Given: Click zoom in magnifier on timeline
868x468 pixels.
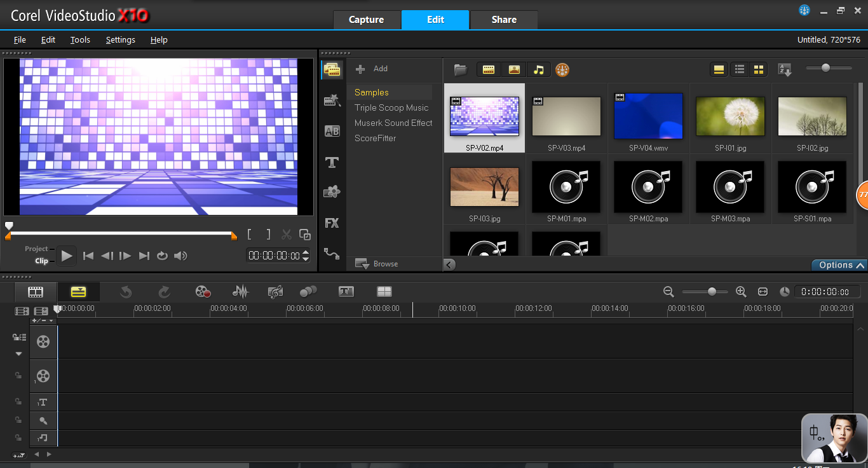Looking at the screenshot, I should point(741,291).
